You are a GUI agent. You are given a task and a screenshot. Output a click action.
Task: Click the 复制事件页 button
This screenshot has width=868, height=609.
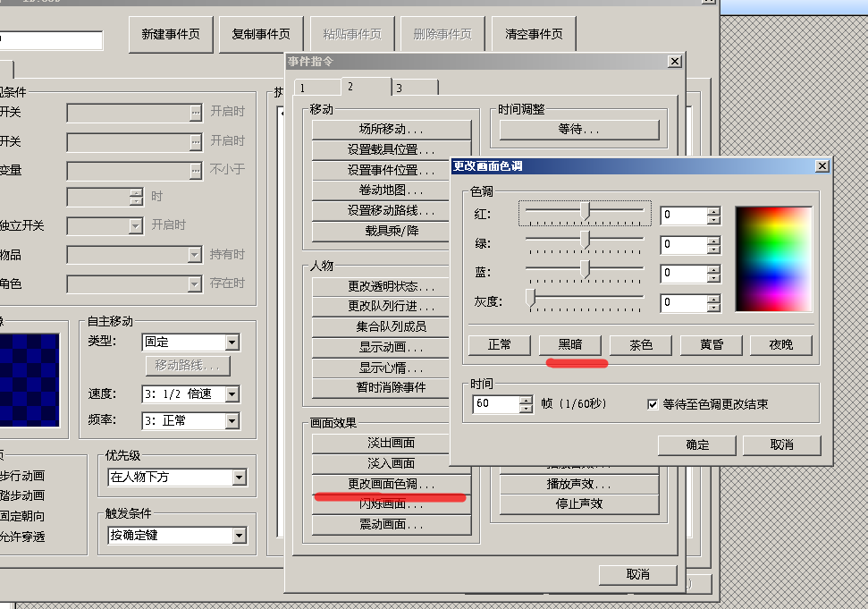(x=261, y=34)
